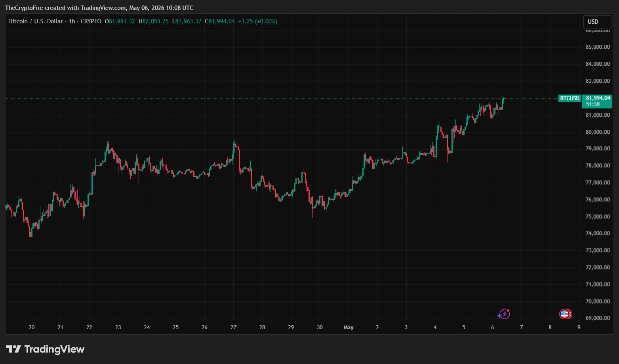Click the 80,000.00 price axis label

598,132
